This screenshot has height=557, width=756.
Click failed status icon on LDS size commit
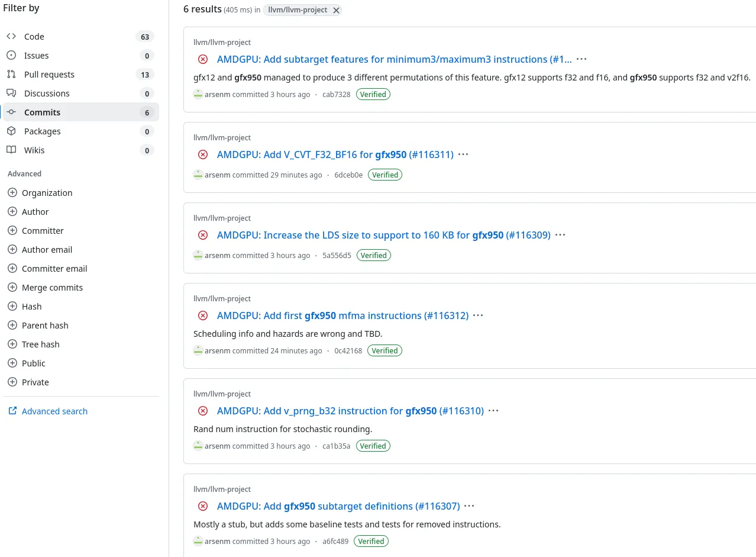tap(203, 235)
